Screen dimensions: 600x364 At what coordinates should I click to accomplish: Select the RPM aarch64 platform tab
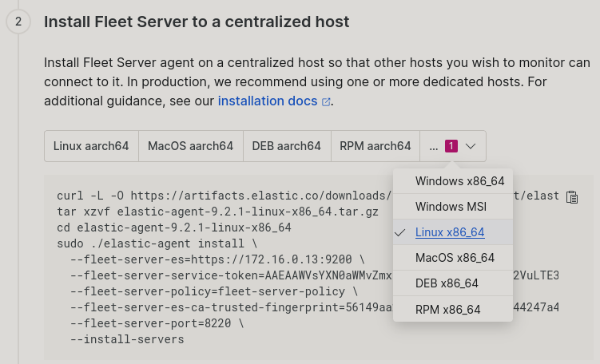[x=375, y=146]
